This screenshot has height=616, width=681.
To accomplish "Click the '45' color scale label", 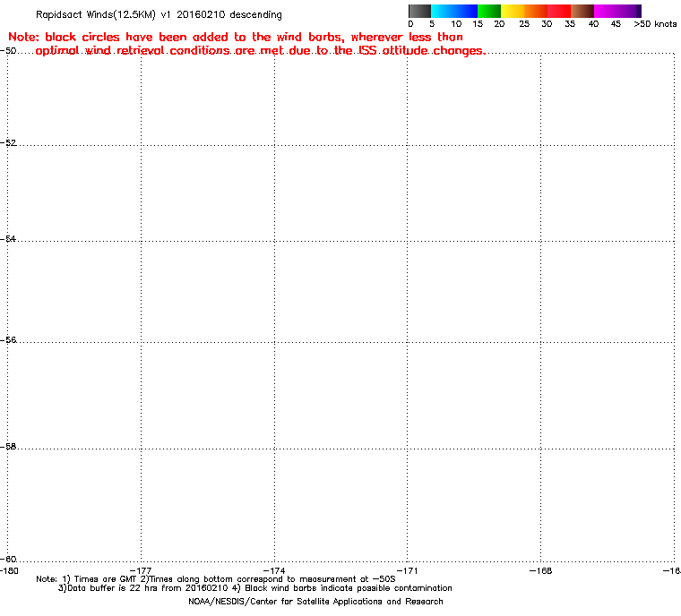I will tap(616, 24).
